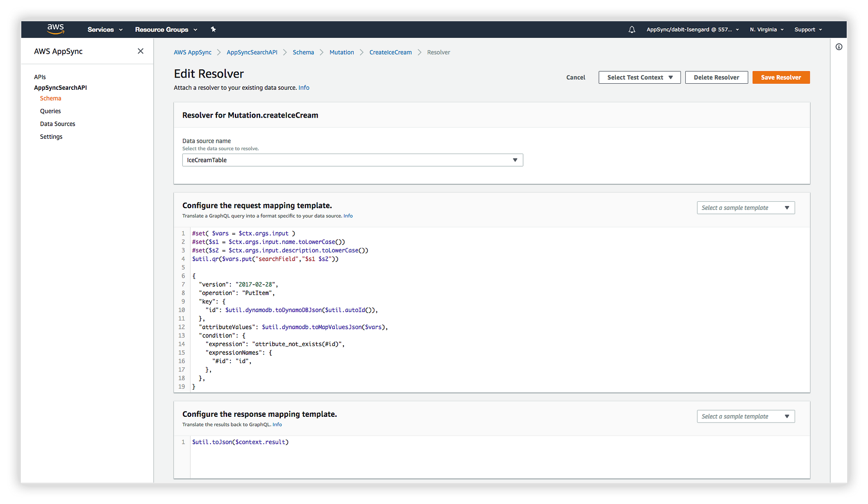Expand the Resource Groups menu
Screen dimensions: 868x504
[x=166, y=29]
